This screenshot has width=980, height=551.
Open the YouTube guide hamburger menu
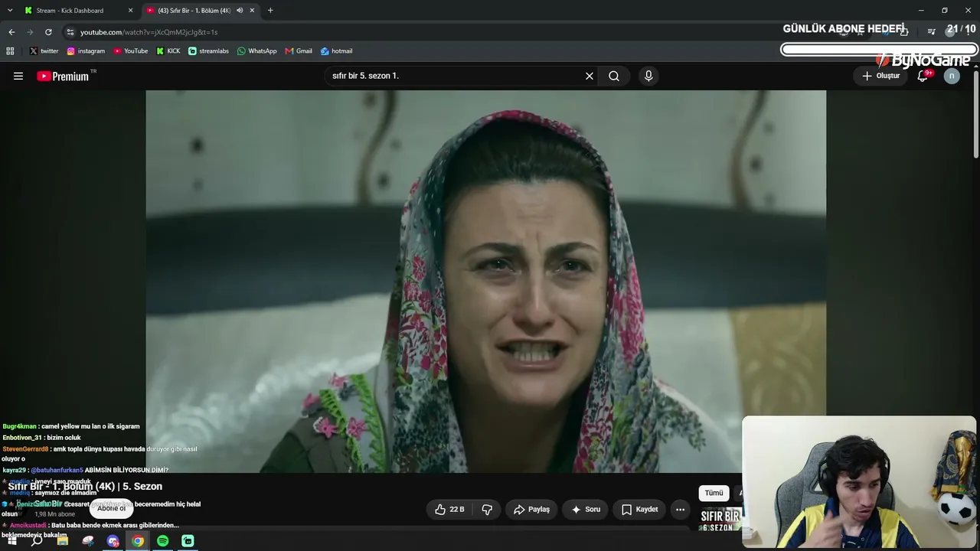click(x=18, y=76)
